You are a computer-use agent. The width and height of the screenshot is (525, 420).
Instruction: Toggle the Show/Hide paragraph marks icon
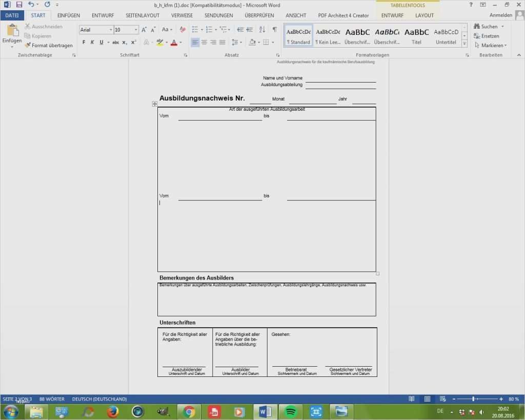pos(275,29)
